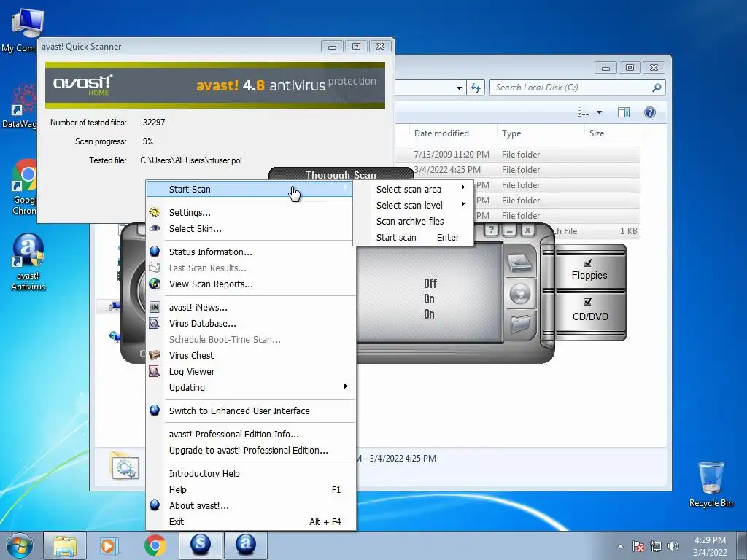Choose Switch to Enhanced User Interface
The width and height of the screenshot is (747, 560).
[x=251, y=411]
